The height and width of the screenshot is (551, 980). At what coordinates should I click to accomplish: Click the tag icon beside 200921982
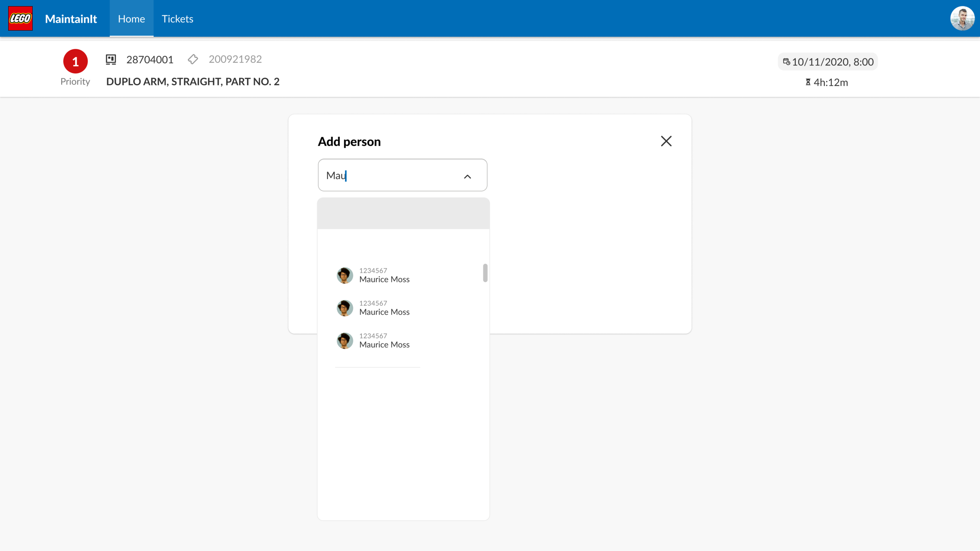[x=193, y=59]
